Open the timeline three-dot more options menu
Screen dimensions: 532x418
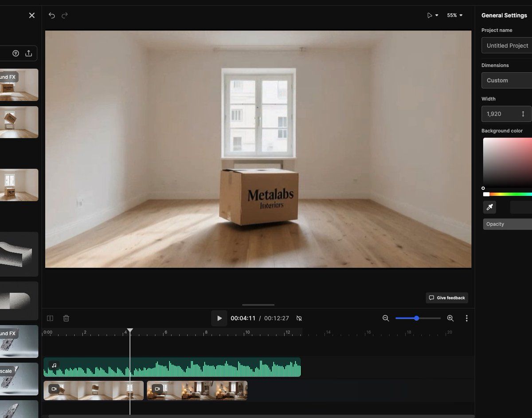click(466, 318)
